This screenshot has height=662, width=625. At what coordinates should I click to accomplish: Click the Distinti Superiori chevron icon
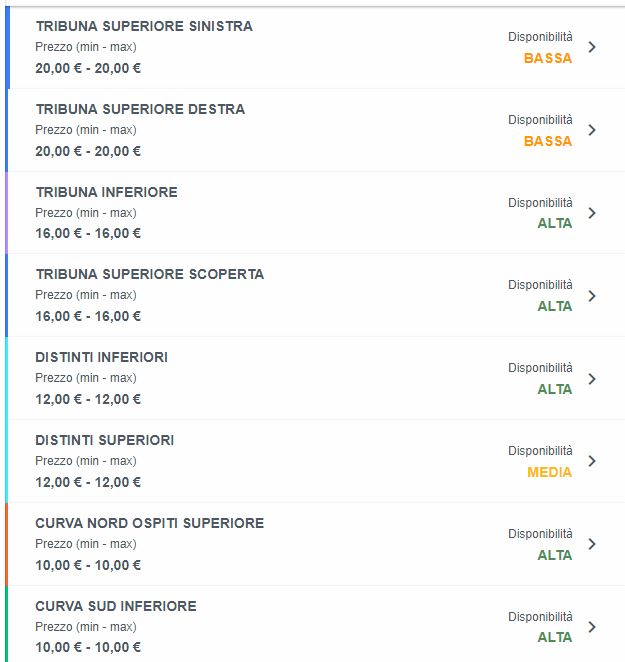[592, 461]
